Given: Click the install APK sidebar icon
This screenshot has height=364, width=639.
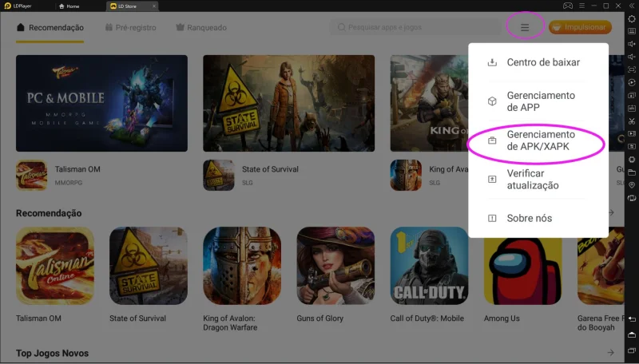Looking at the screenshot, I should [632, 109].
